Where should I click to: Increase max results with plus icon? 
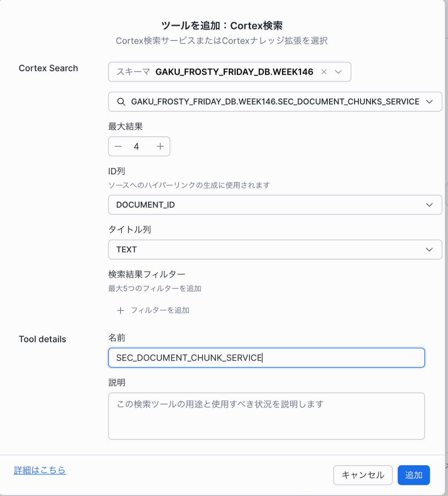(160, 146)
